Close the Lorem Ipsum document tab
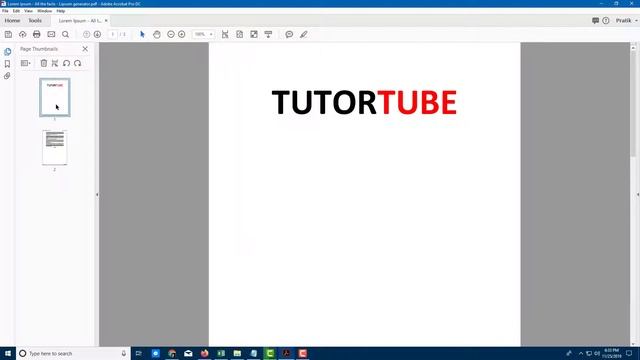 coord(106,20)
